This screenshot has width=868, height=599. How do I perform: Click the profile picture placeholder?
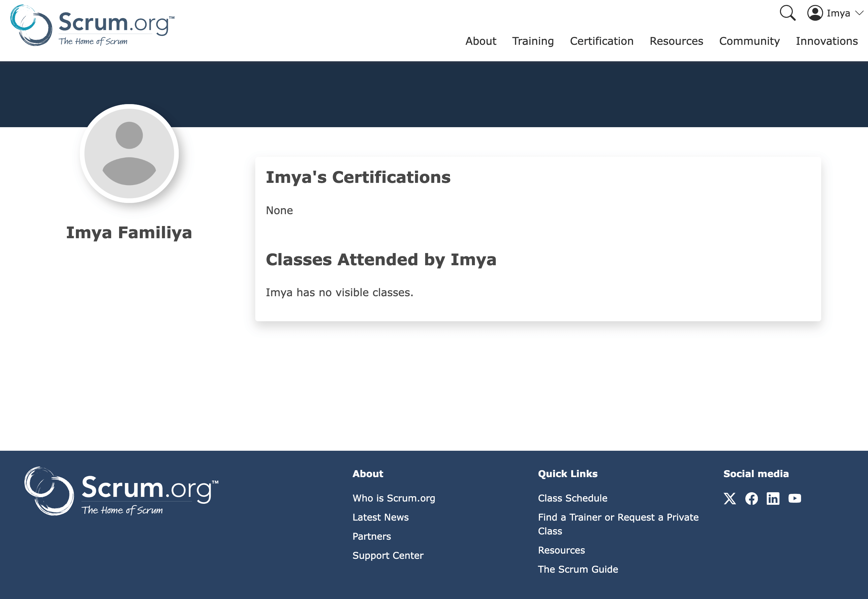129,154
